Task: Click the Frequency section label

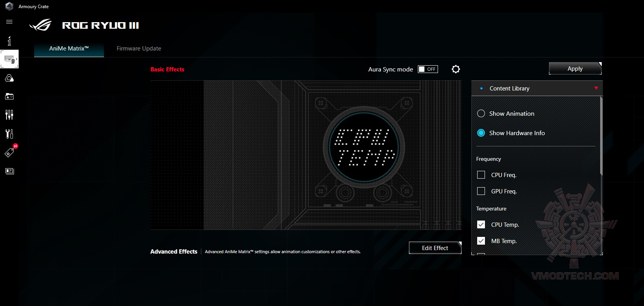Action: click(x=488, y=159)
